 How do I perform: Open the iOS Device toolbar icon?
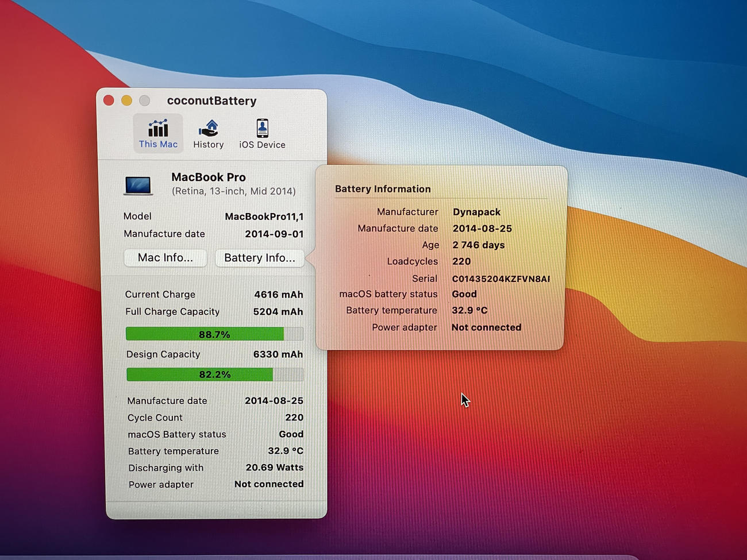tap(262, 134)
